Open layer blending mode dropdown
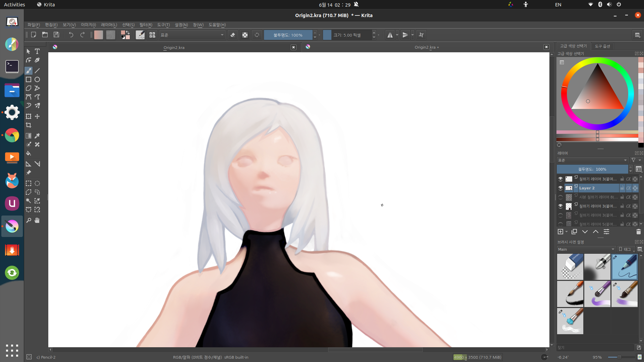Screen dimensions: 644x362 [592, 160]
